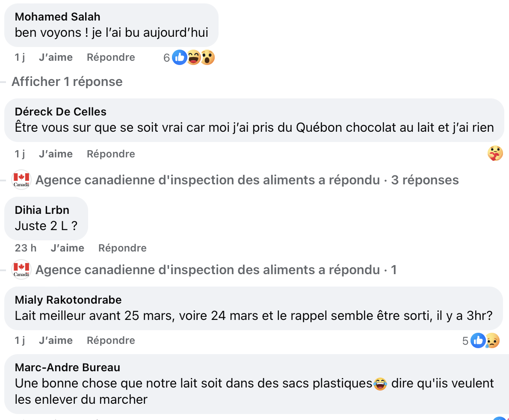The height and width of the screenshot is (420, 509).
Task: Open Mohamed Salah's profile
Action: click(57, 16)
